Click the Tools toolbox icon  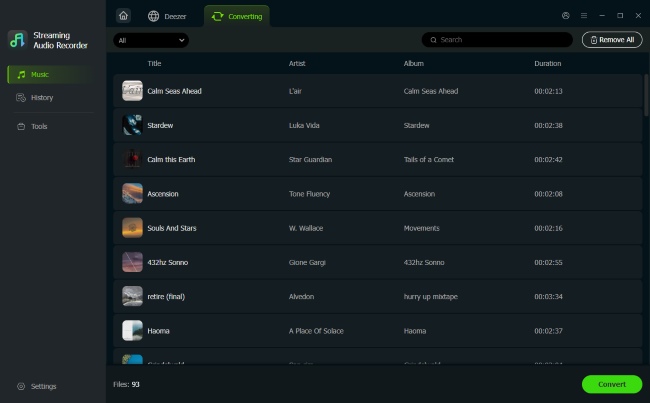click(x=21, y=126)
